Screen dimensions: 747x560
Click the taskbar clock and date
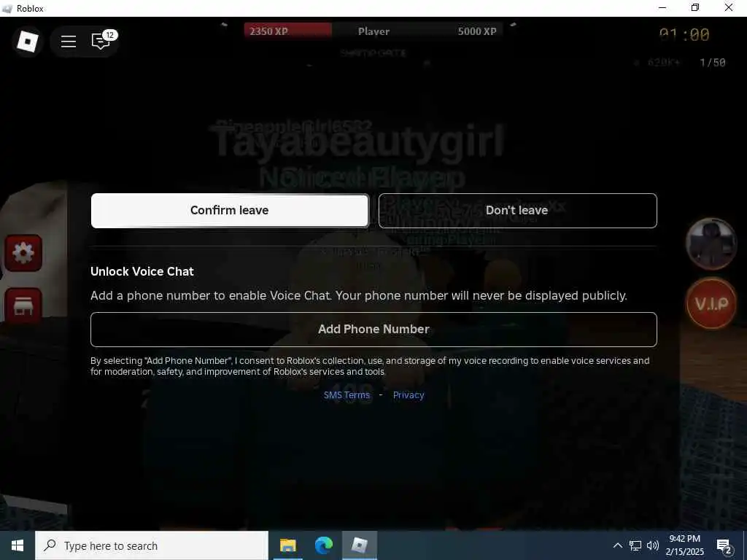684,545
